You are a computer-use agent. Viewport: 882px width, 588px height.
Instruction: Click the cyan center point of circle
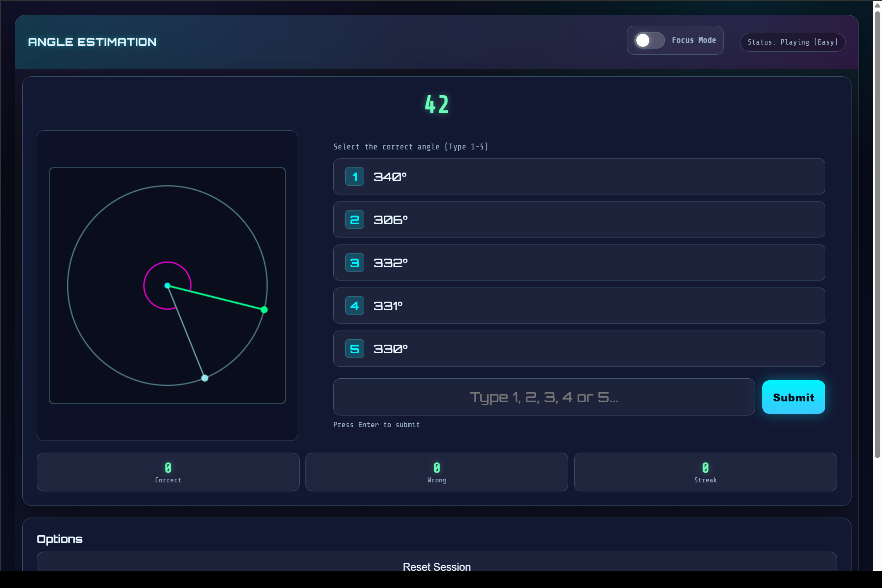click(x=167, y=286)
